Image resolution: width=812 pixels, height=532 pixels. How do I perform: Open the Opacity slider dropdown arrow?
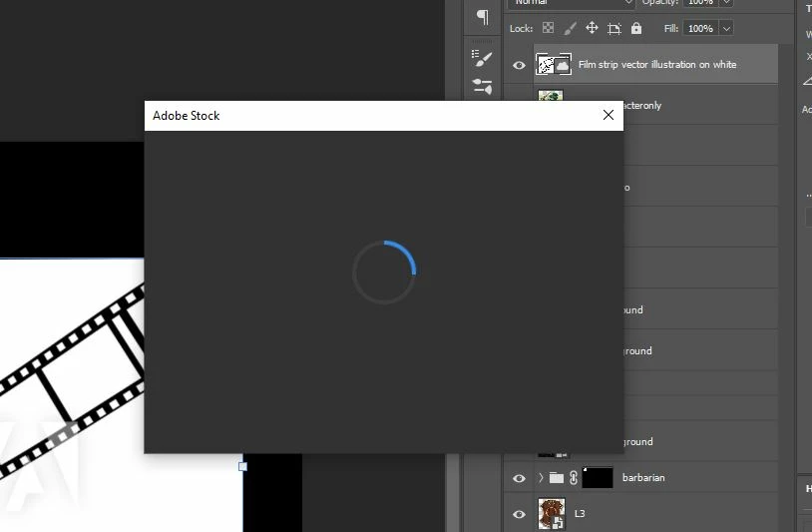click(726, 3)
